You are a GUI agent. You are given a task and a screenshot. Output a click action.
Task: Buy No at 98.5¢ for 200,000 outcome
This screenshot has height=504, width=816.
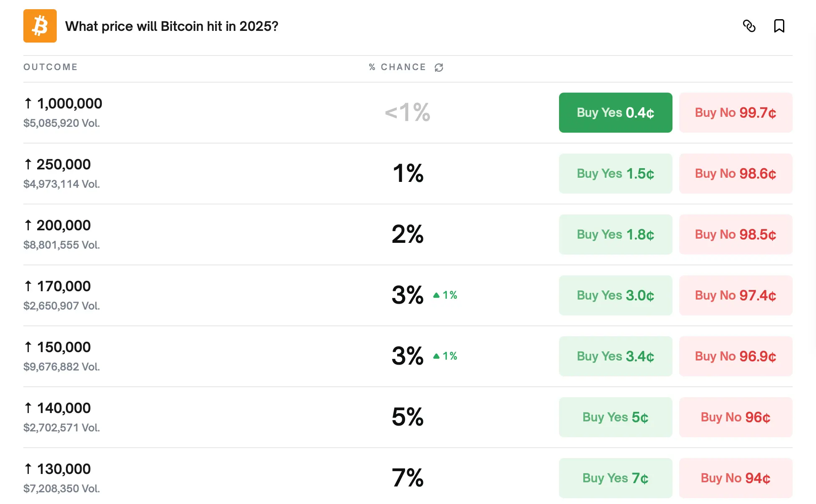(735, 234)
